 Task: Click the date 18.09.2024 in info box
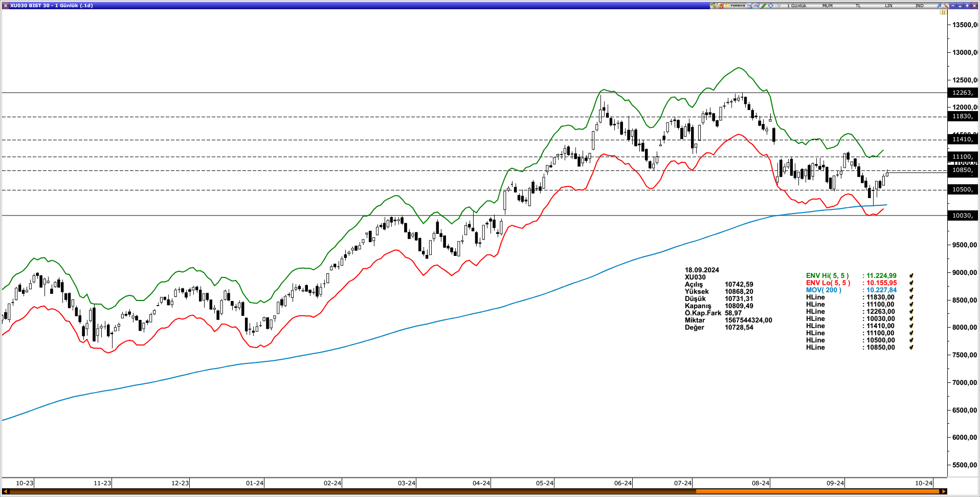click(x=702, y=270)
